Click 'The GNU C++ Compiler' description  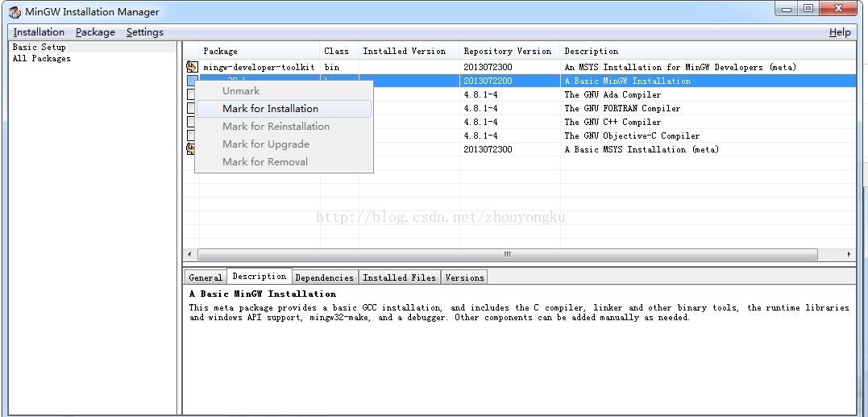(613, 122)
